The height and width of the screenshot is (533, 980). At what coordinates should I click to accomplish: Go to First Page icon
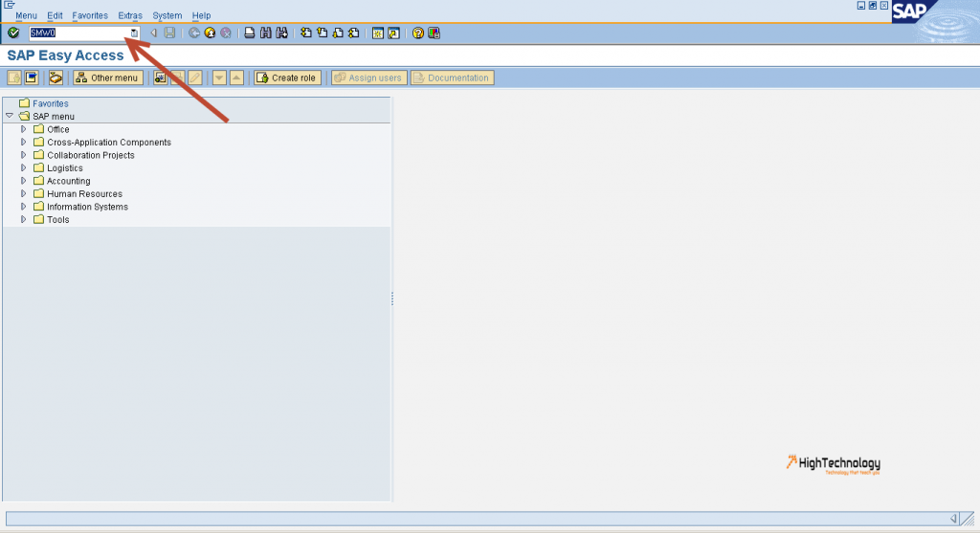[305, 33]
